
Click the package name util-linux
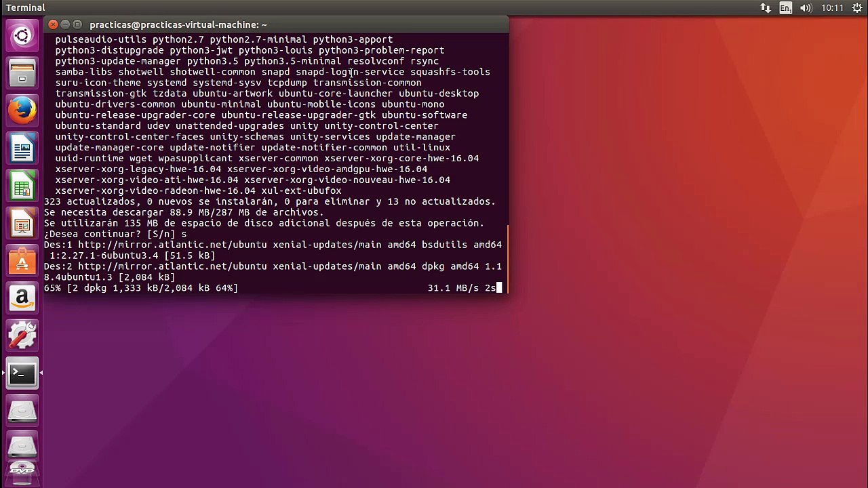click(422, 148)
